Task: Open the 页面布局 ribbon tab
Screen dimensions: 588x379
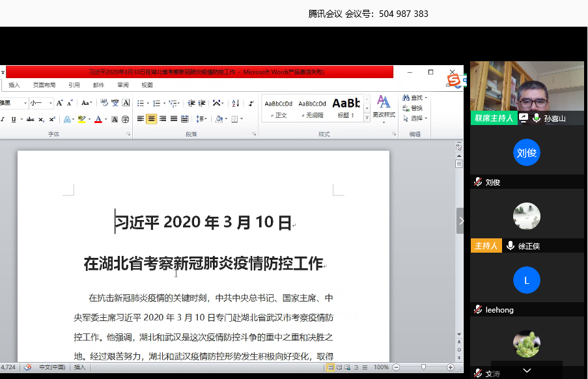Action: point(44,85)
